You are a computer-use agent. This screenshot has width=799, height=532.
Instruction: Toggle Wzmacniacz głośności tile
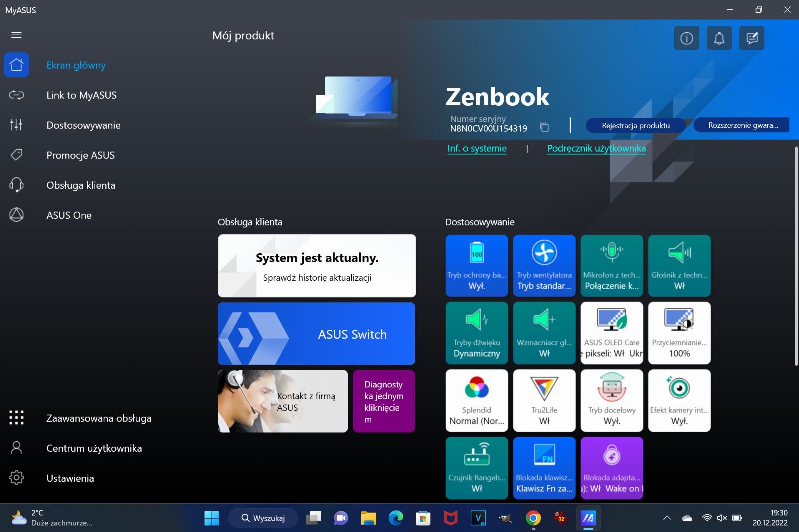click(544, 333)
